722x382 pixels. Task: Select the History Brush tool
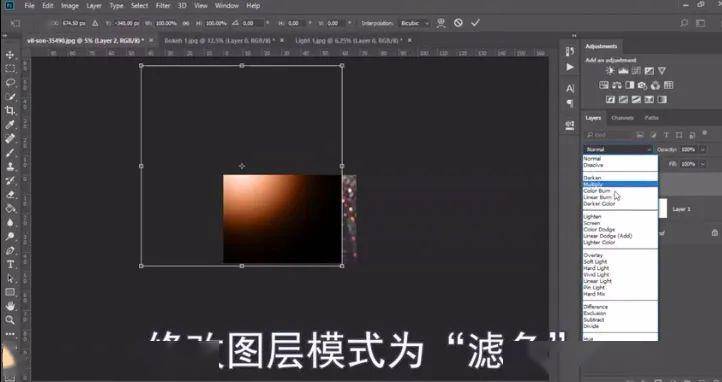tap(10, 180)
